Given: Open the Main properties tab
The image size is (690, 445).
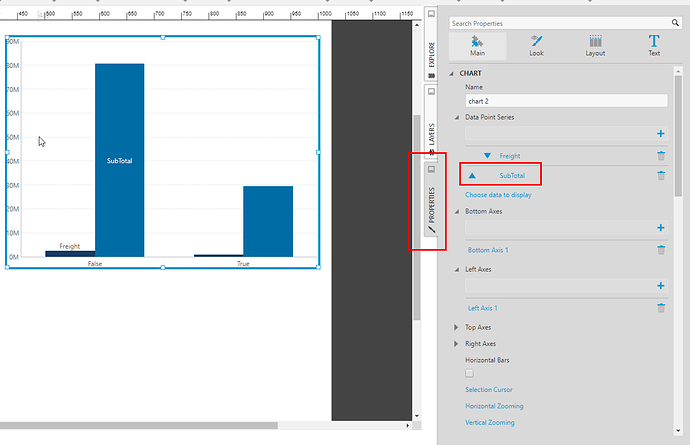Looking at the screenshot, I should point(477,46).
